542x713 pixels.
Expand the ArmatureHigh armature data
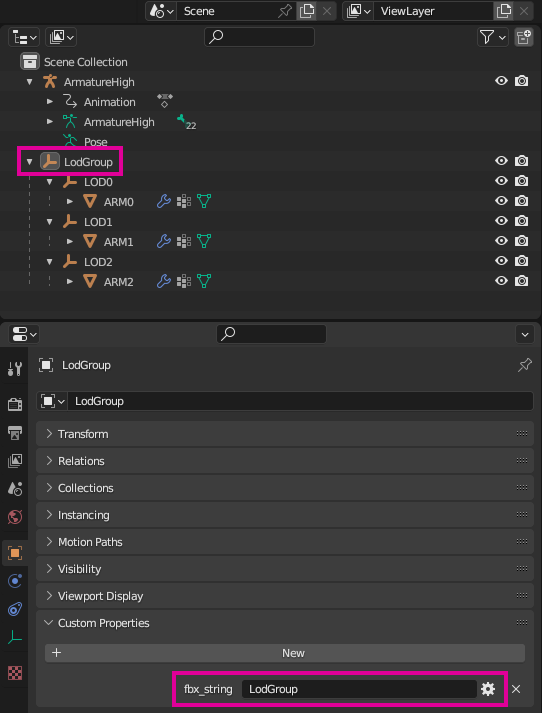(50, 122)
